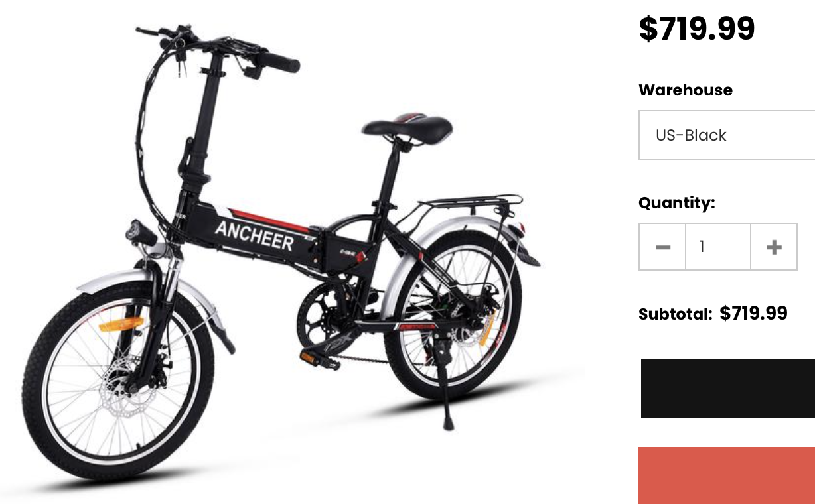815x504 pixels.
Task: Click the Quantity: field label
Action: [677, 203]
